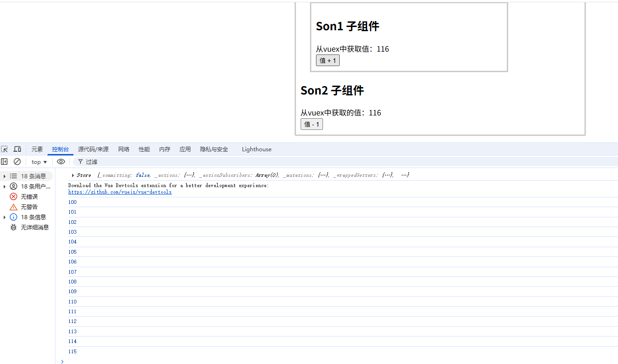The image size is (618, 364).
Task: Click the blue info icon in sidebar
Action: 13,217
